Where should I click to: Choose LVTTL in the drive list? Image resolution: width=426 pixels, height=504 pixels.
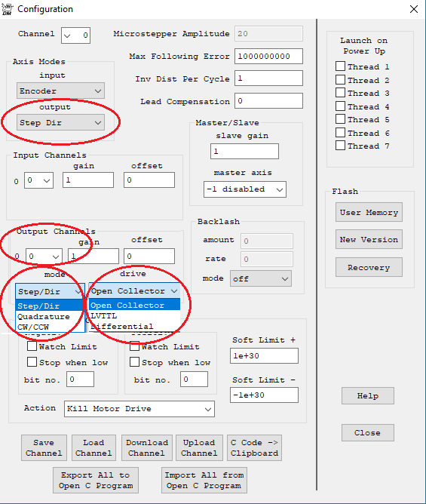(134, 316)
